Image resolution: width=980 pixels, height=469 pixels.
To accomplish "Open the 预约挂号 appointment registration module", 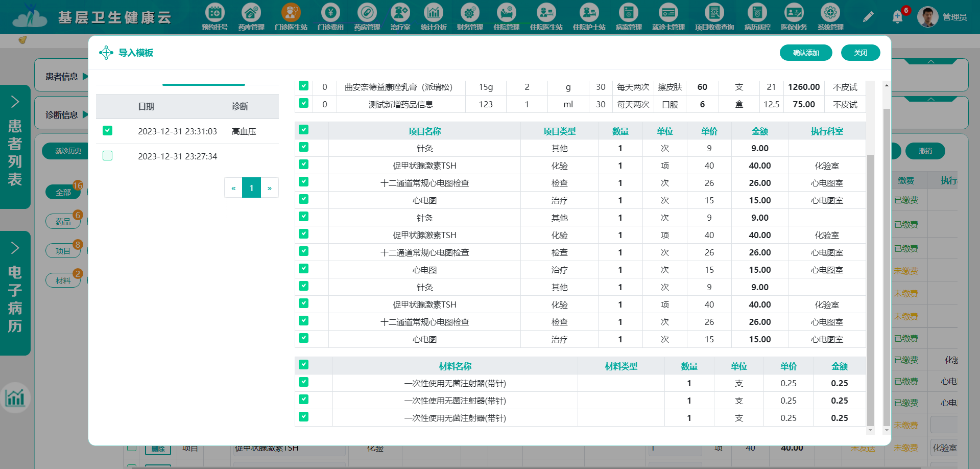I will pos(214,17).
